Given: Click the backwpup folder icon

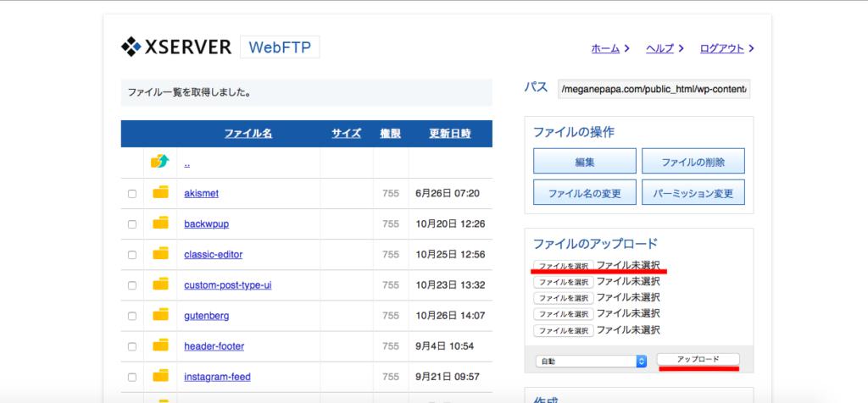Looking at the screenshot, I should (x=160, y=224).
